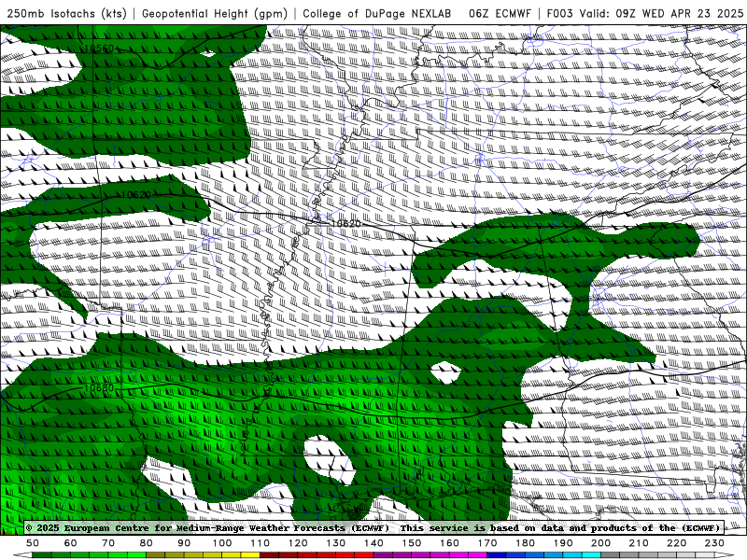
Task: Click the 170 value on the legend
Action: [x=487, y=543]
